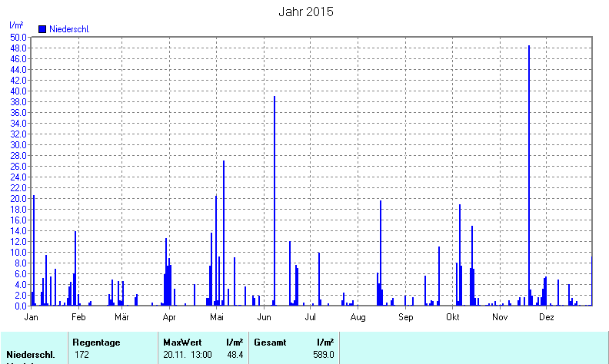Click the Regentage column header
The image size is (609, 364).
point(96,342)
